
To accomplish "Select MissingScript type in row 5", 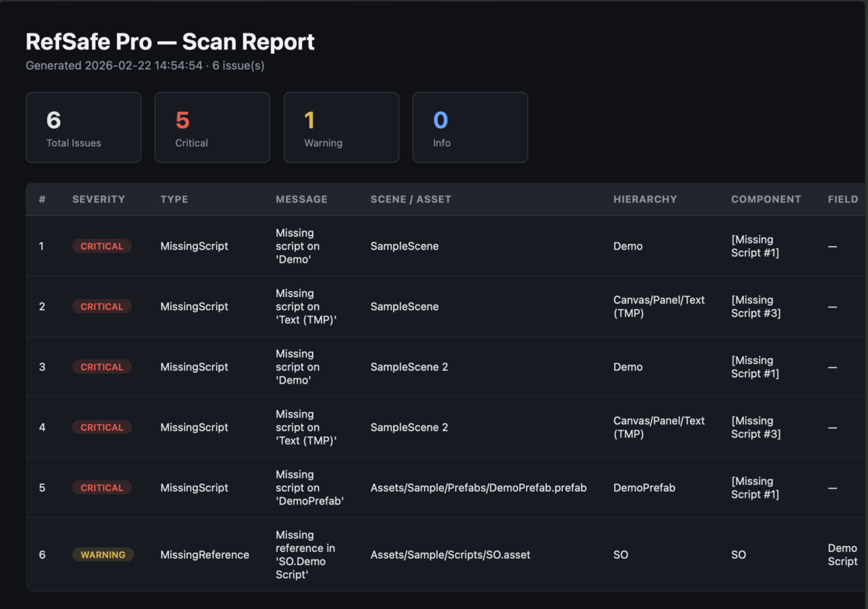I will click(194, 488).
